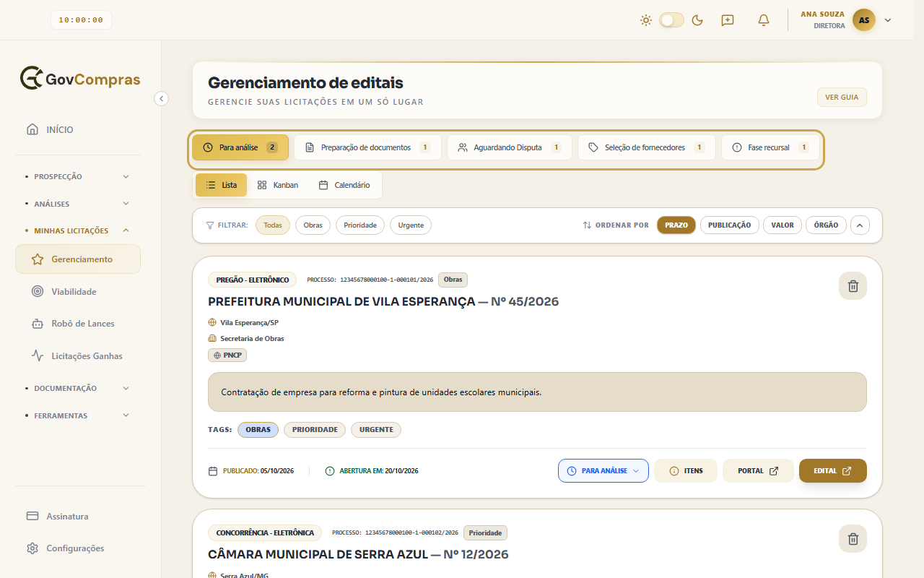Switch to Seleção de fornecedores tab
The height and width of the screenshot is (578, 924).
click(x=647, y=147)
